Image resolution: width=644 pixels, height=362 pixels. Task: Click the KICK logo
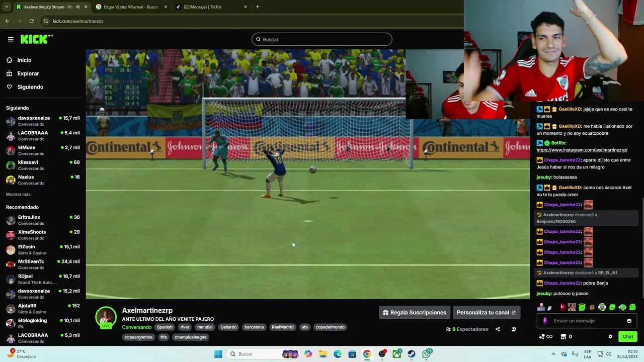click(37, 39)
